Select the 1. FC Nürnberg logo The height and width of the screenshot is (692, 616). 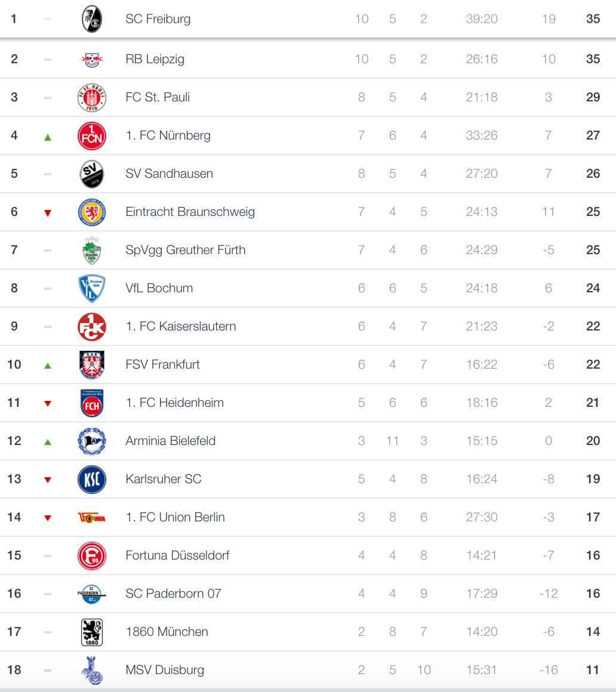(92, 136)
